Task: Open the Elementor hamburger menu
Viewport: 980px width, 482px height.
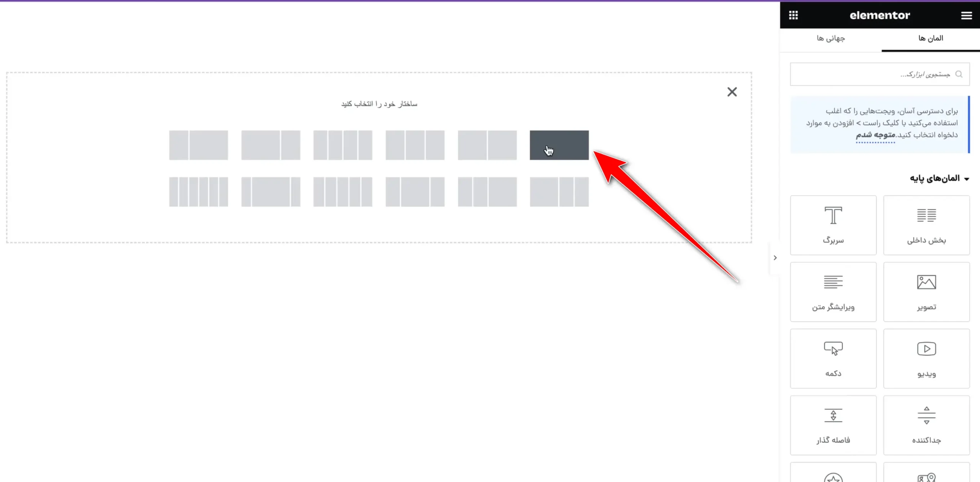Action: [966, 15]
